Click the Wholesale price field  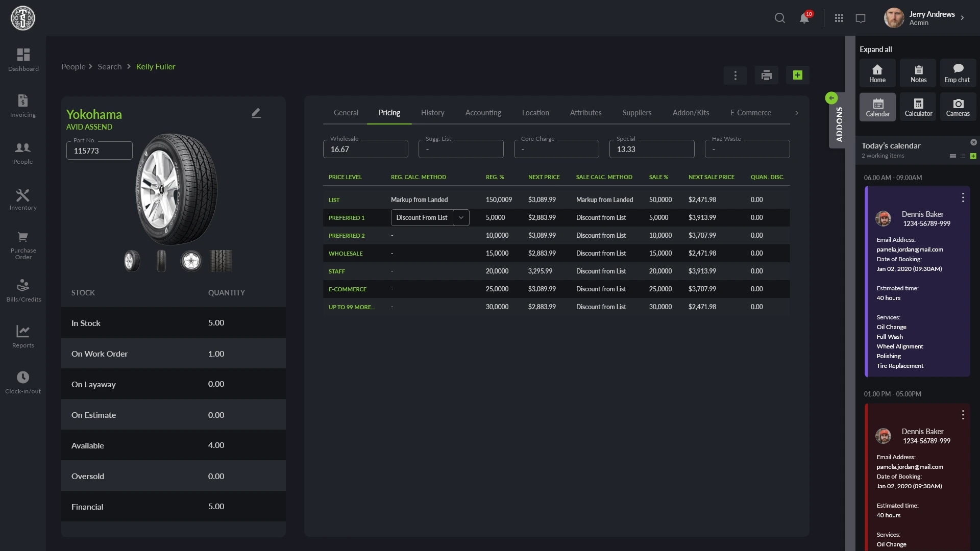365,149
